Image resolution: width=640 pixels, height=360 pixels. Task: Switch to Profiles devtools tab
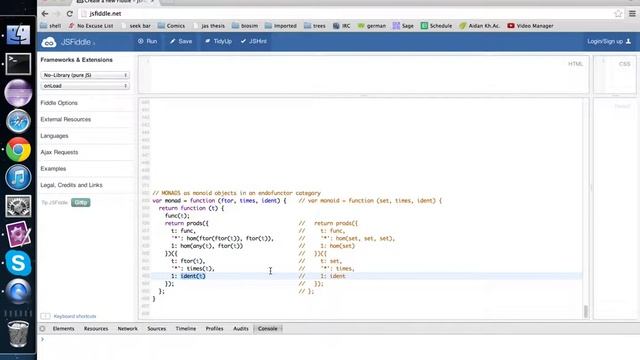coord(214,329)
